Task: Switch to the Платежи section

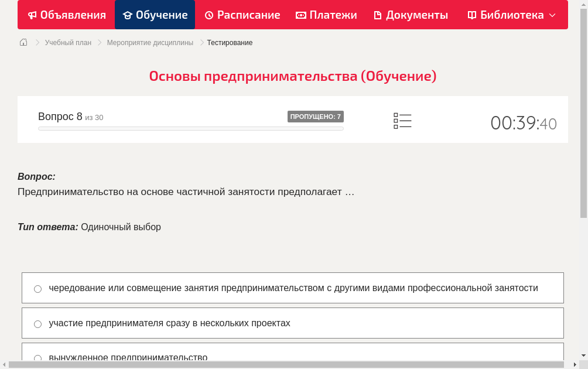Action: (325, 15)
